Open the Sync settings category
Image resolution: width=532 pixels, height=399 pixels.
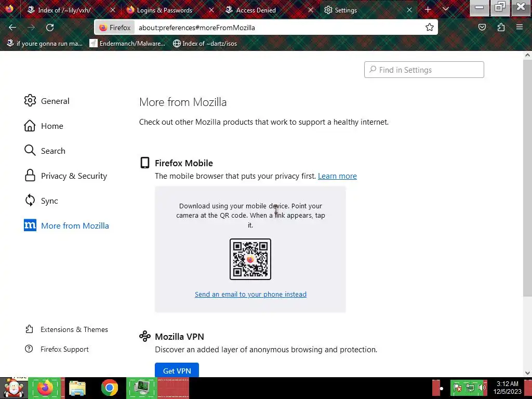pyautogui.click(x=41, y=201)
